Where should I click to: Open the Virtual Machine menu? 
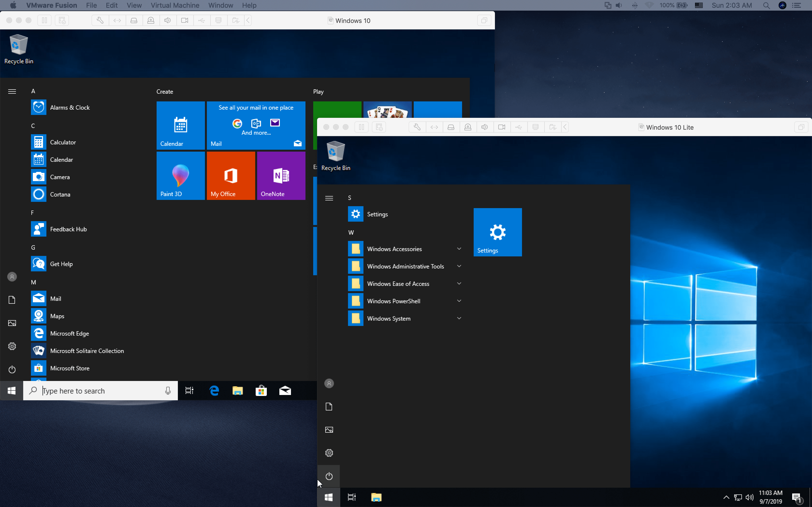[175, 5]
